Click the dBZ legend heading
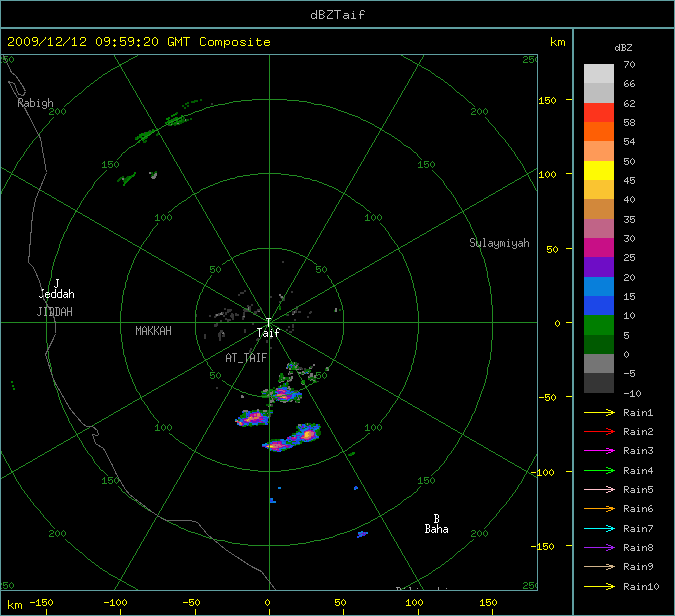This screenshot has width=675, height=616. coord(623,48)
